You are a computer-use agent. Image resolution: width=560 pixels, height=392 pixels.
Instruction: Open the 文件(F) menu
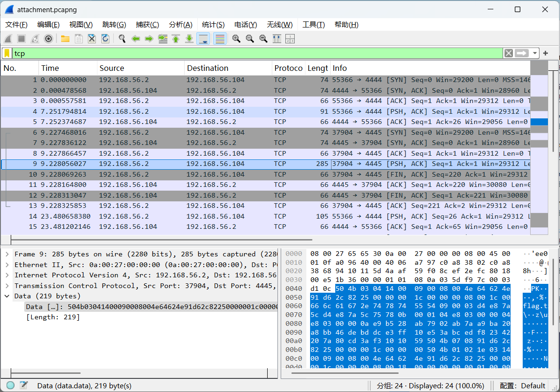[x=16, y=25]
